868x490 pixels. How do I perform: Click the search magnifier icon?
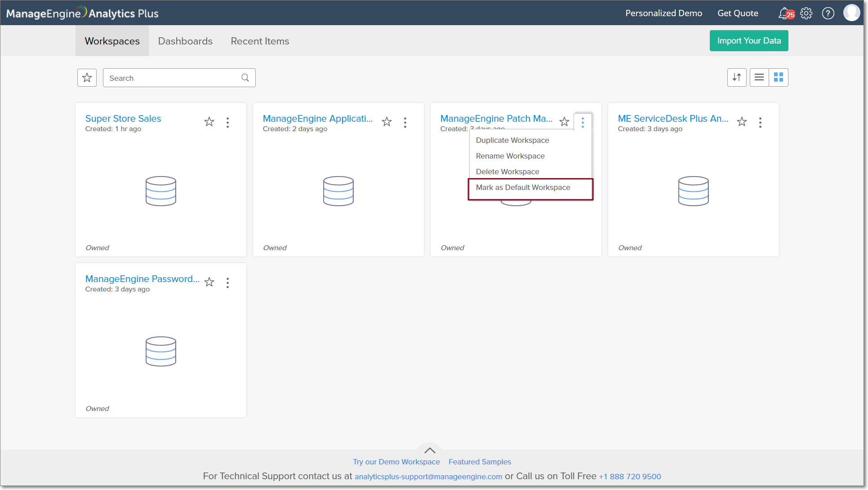pos(245,78)
